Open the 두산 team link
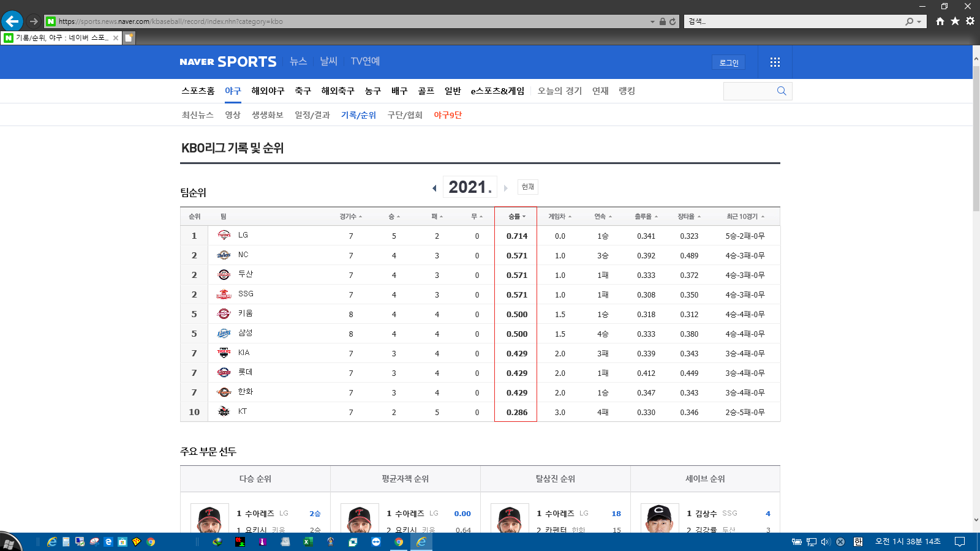 (x=246, y=274)
